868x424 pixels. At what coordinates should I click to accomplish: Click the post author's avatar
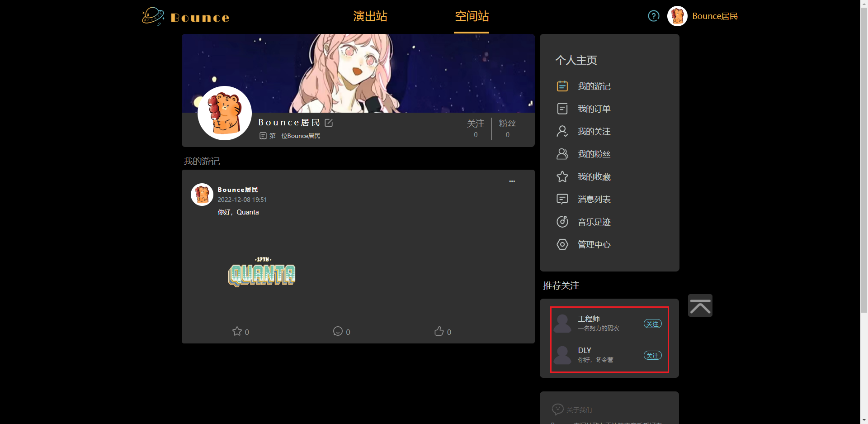point(202,195)
